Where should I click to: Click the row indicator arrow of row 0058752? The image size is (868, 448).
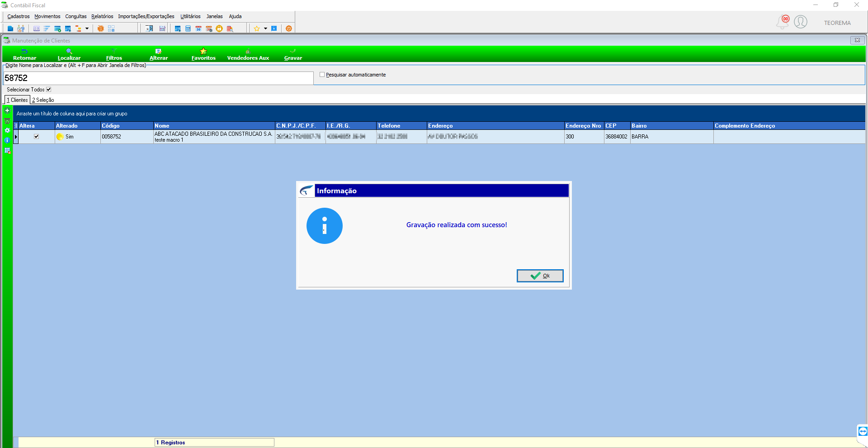coord(16,137)
